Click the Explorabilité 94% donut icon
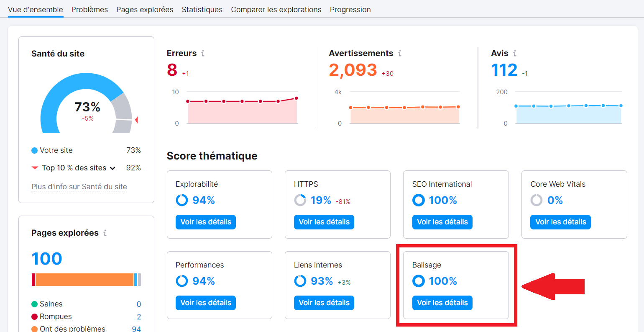 182,200
